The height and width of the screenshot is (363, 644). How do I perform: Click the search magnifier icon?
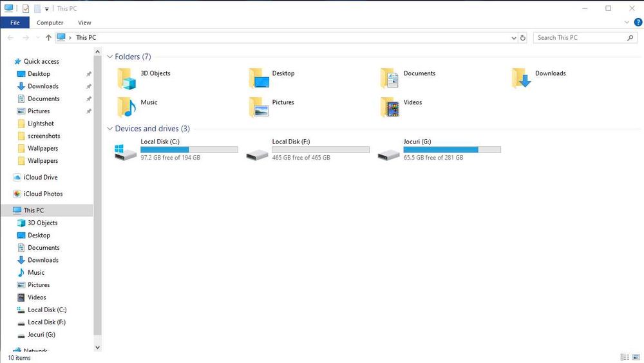coord(630,38)
